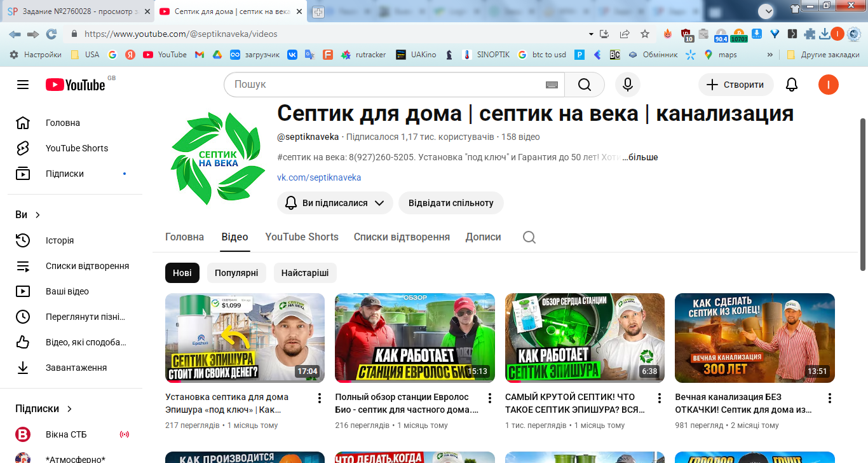Bookmark this page with the star
The image size is (868, 463).
[645, 34]
